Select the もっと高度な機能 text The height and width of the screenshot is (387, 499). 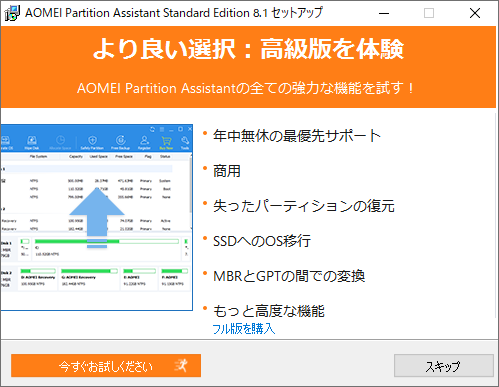269,311
